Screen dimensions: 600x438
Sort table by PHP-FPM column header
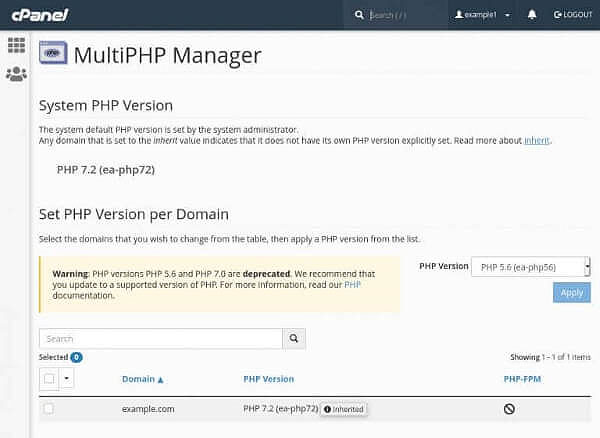[x=522, y=379]
